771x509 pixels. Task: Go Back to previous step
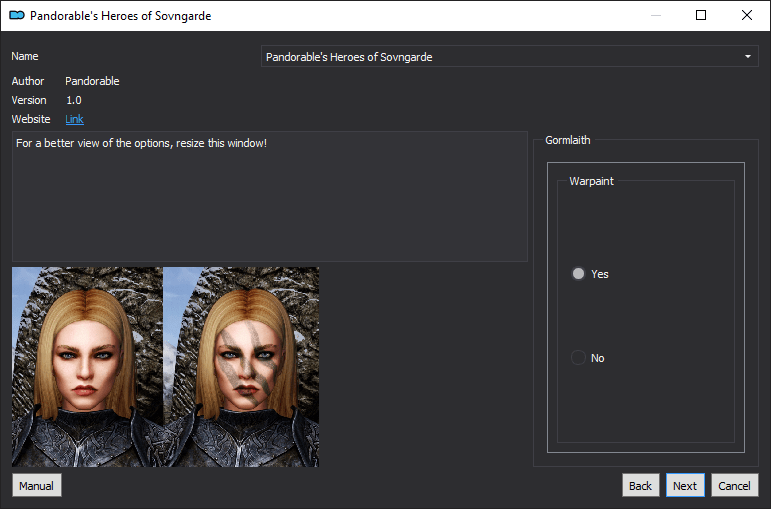coord(640,485)
